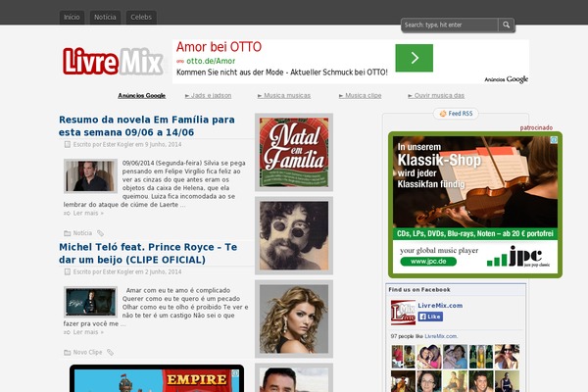Click the folder icon next to Novo Clipe

click(67, 352)
